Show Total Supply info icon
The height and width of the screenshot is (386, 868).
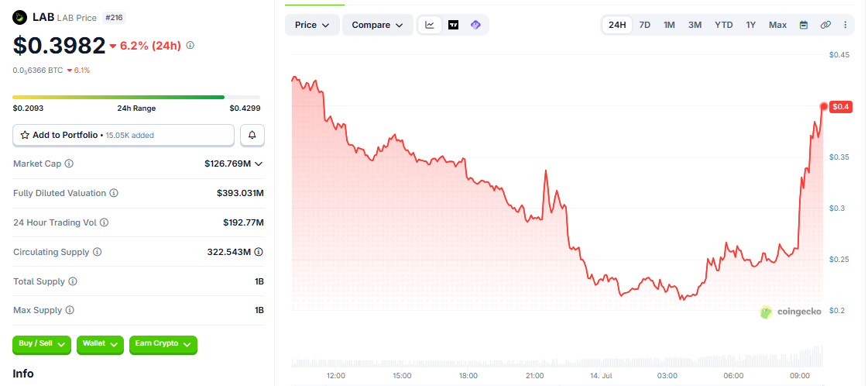click(73, 281)
